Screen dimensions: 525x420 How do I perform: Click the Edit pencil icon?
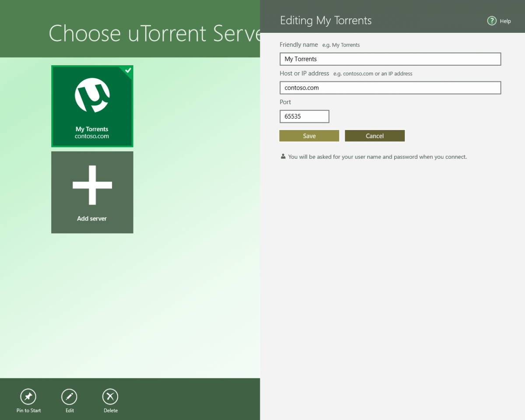point(69,397)
